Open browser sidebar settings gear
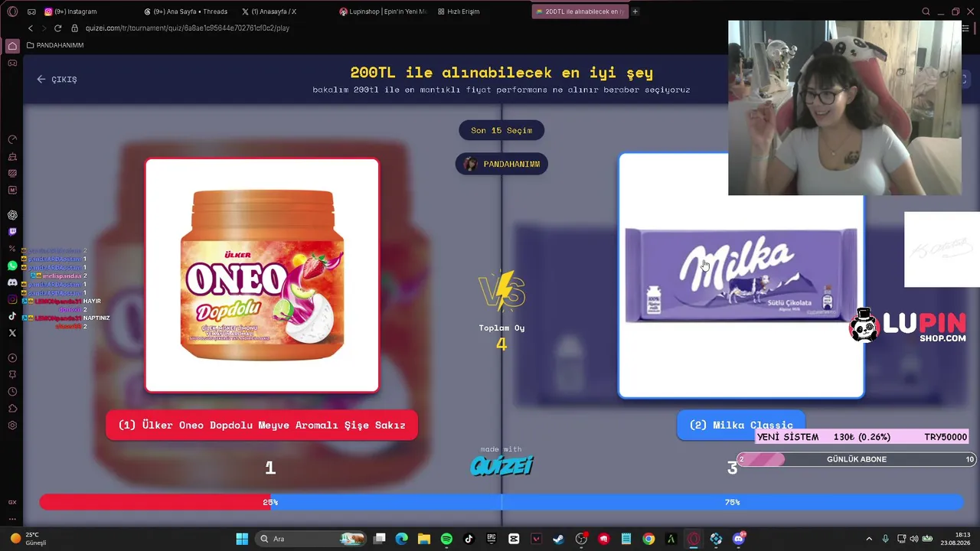Image resolution: width=980 pixels, height=551 pixels. point(12,425)
